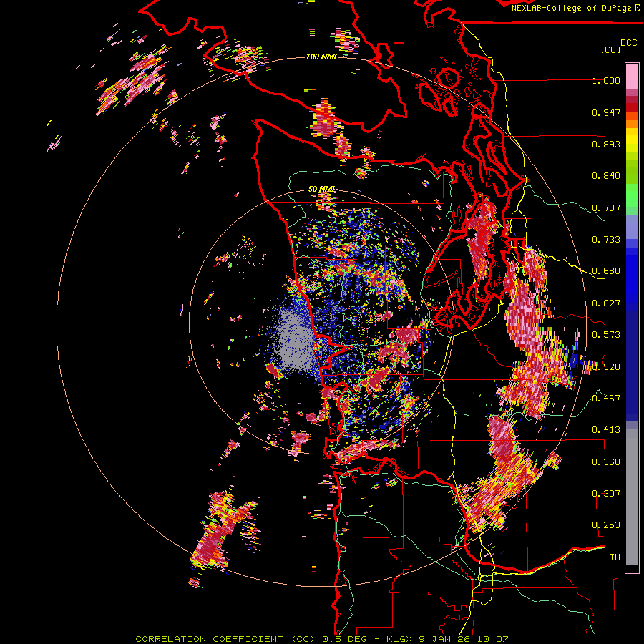
Task: Click the small logo icon after DuPage
Action: [x=638, y=8]
